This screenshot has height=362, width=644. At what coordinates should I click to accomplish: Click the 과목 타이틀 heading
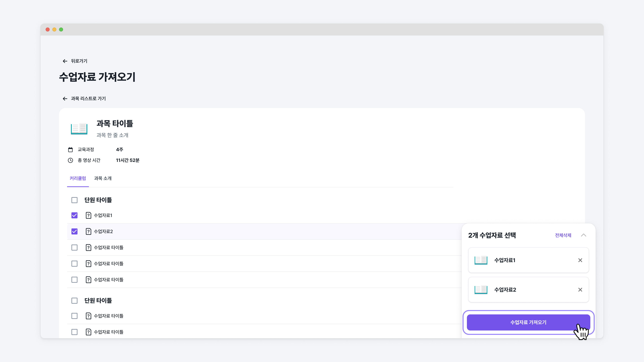(115, 123)
